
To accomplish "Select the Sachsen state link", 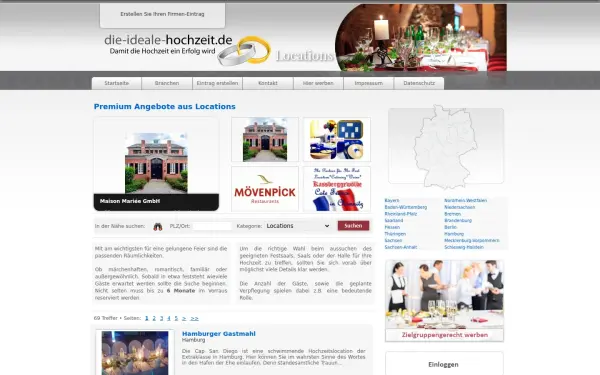I will [x=393, y=240].
